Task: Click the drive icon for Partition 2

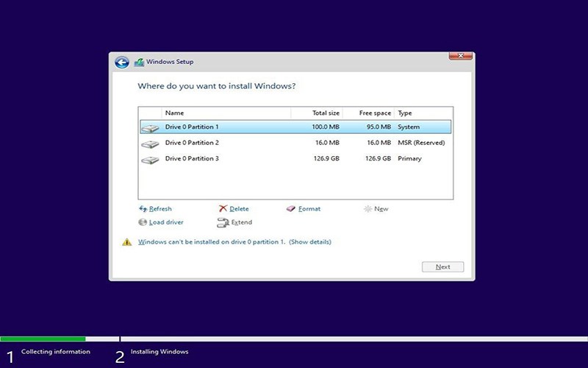Action: 150,144
